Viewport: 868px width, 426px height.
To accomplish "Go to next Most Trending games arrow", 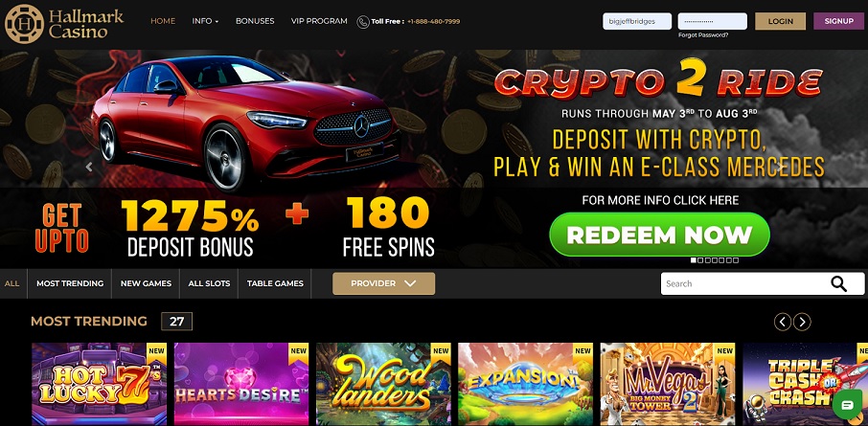I will (802, 322).
